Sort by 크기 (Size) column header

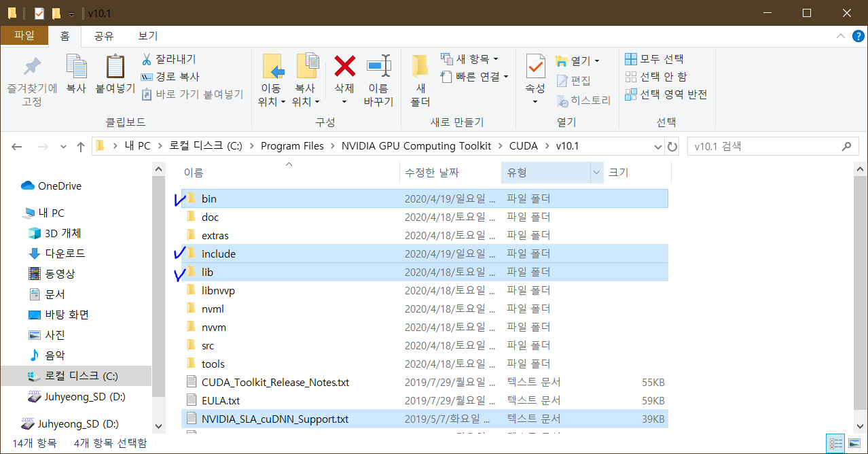pos(636,173)
